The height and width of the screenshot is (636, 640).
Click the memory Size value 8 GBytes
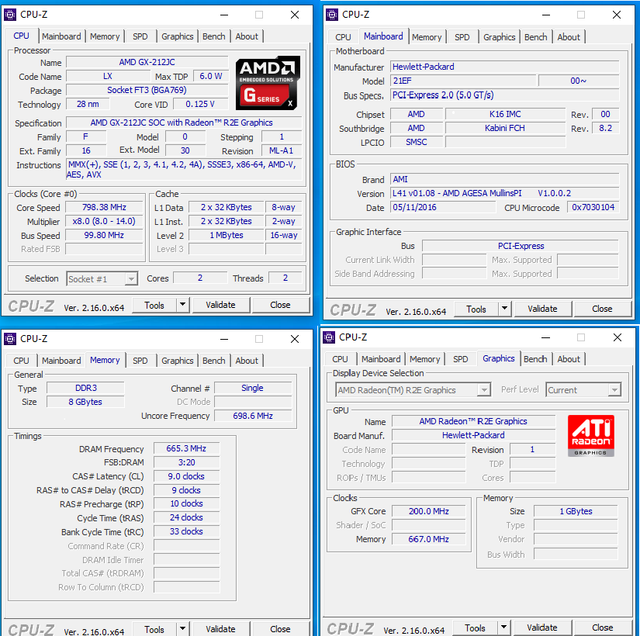tap(85, 402)
